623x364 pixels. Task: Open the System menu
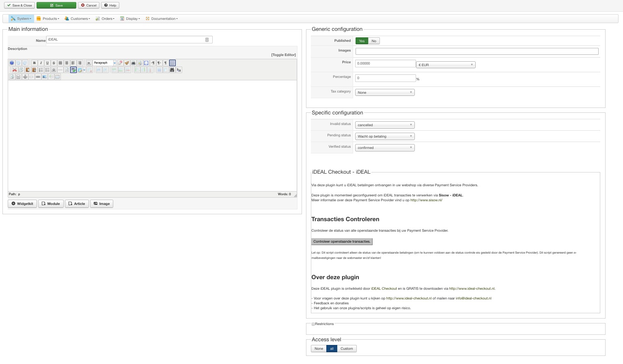pos(21,19)
